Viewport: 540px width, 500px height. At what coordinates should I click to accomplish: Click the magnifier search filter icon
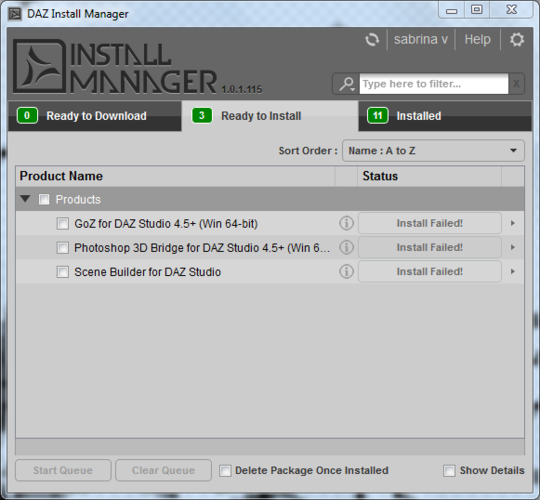pos(346,84)
